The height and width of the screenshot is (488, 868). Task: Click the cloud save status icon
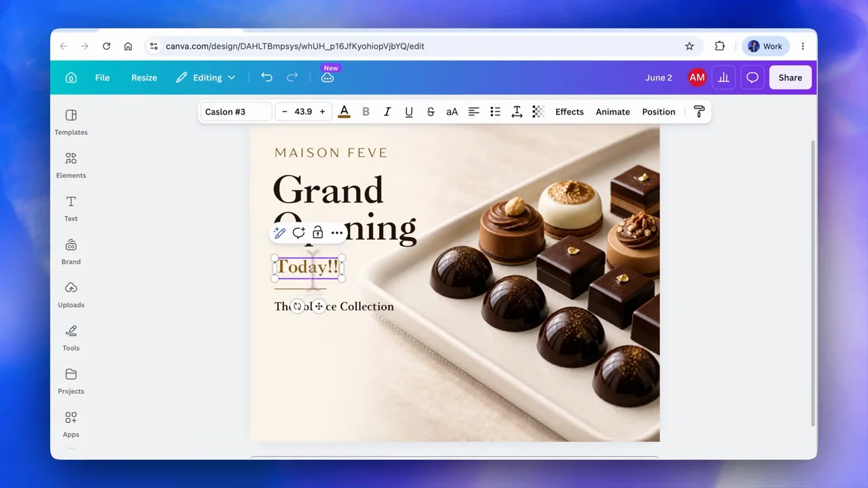point(328,77)
